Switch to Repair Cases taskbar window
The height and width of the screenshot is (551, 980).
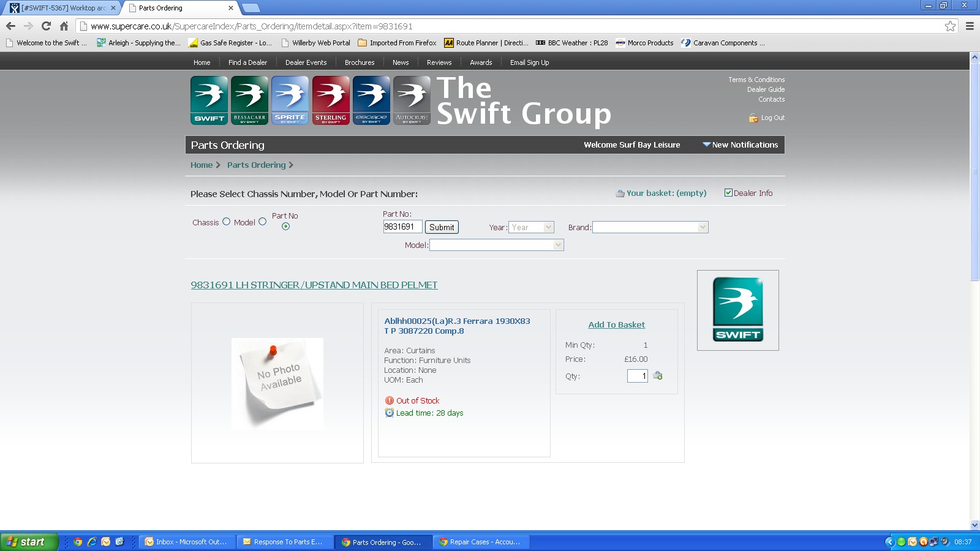481,542
